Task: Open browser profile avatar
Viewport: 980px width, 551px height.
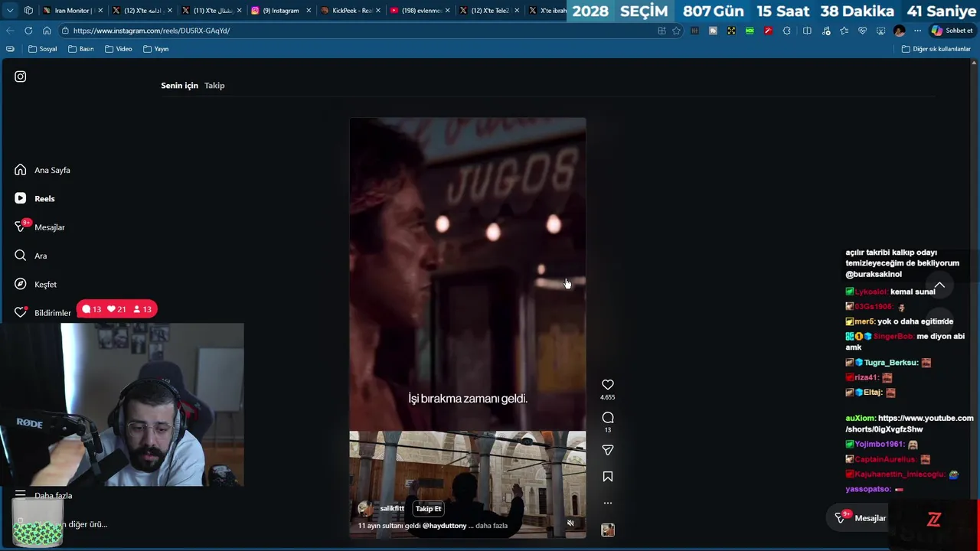Action: 900,31
